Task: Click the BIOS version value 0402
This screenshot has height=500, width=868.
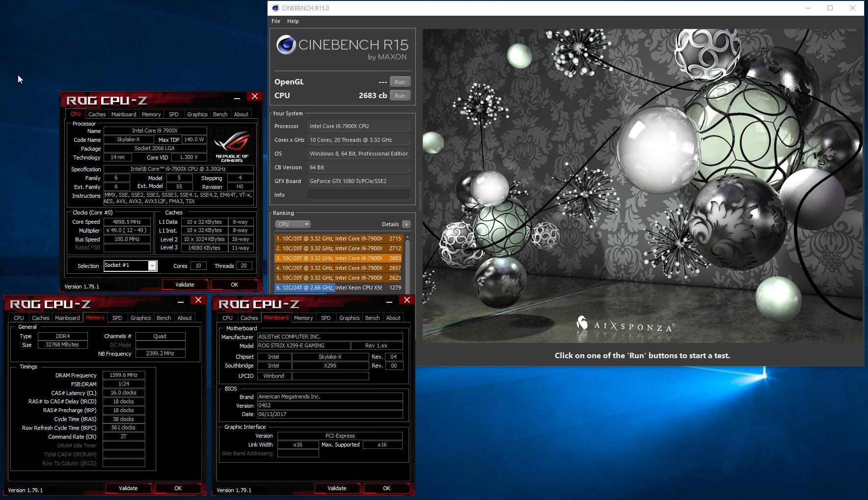Action: point(330,405)
